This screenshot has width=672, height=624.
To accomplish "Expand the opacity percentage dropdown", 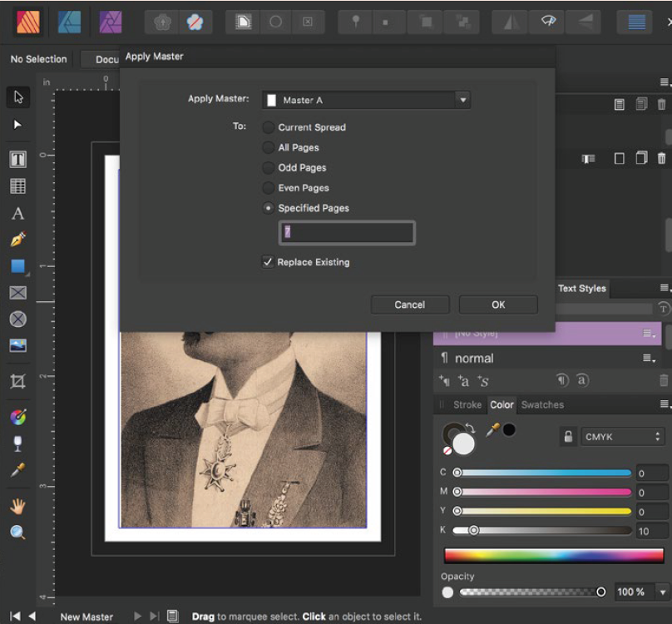I will tap(662, 592).
